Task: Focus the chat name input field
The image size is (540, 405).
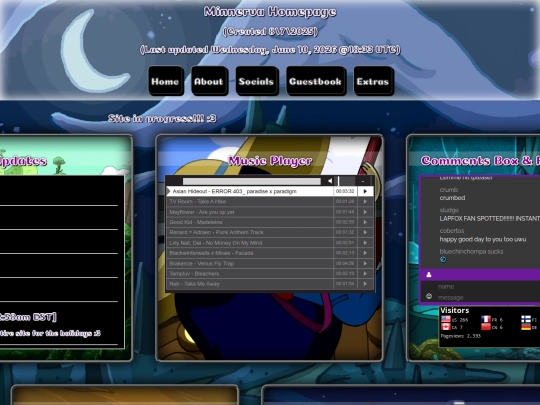Action: pyautogui.click(x=487, y=287)
